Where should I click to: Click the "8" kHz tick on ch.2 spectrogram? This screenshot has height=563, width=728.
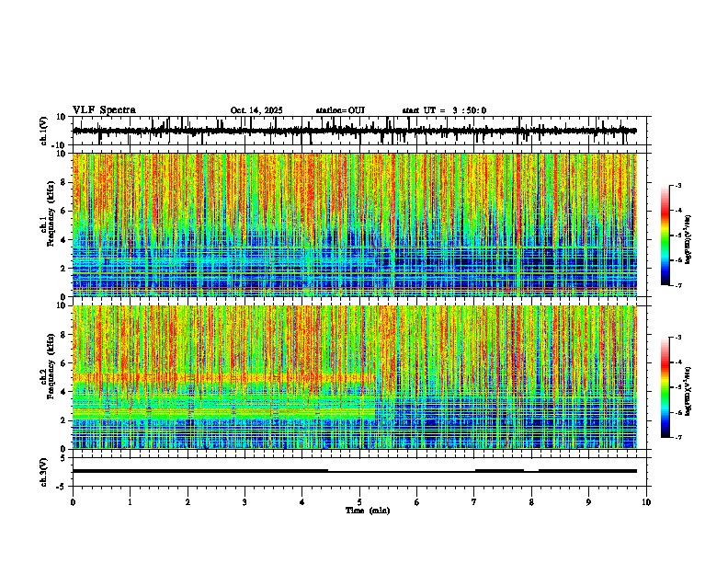[x=64, y=335]
